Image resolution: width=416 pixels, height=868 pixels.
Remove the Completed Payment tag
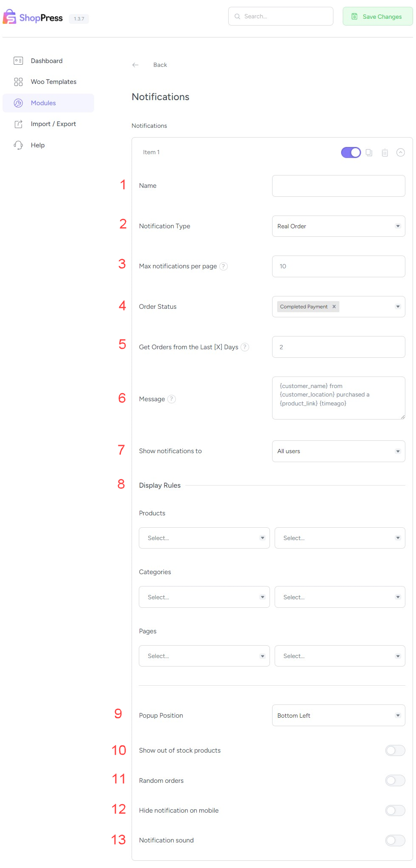(x=334, y=307)
